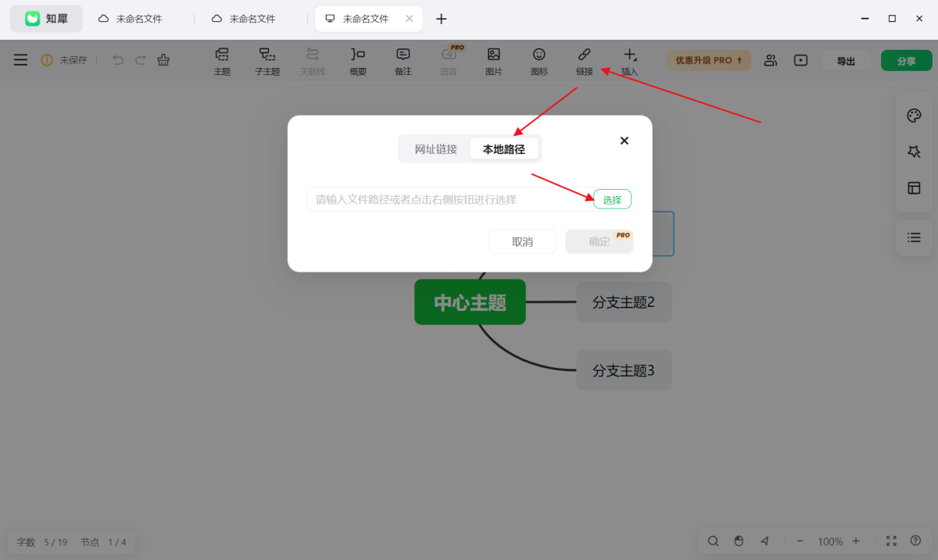Open a new tab with plus
Image resolution: width=938 pixels, height=560 pixels.
(442, 19)
